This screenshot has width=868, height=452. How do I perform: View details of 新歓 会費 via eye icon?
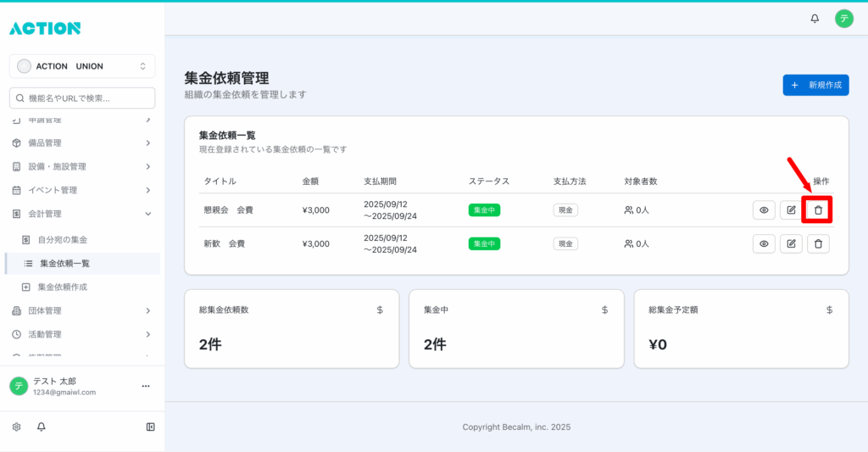tap(764, 243)
